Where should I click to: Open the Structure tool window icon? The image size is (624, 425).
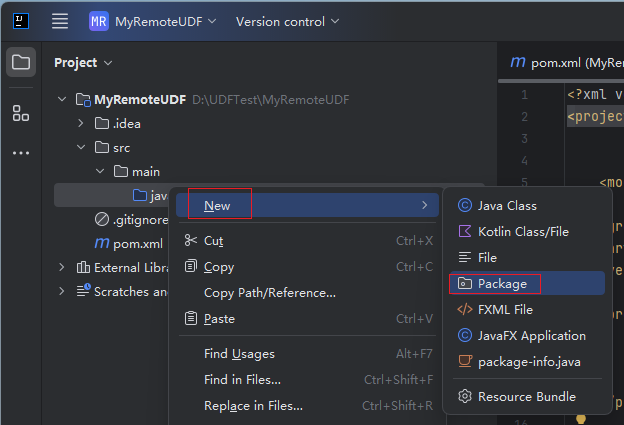coord(21,113)
